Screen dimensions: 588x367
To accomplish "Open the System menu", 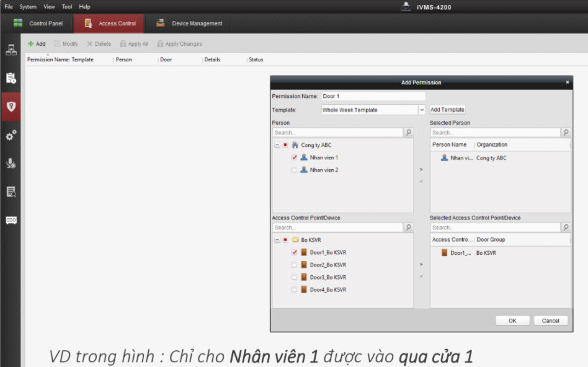I will click(x=28, y=7).
